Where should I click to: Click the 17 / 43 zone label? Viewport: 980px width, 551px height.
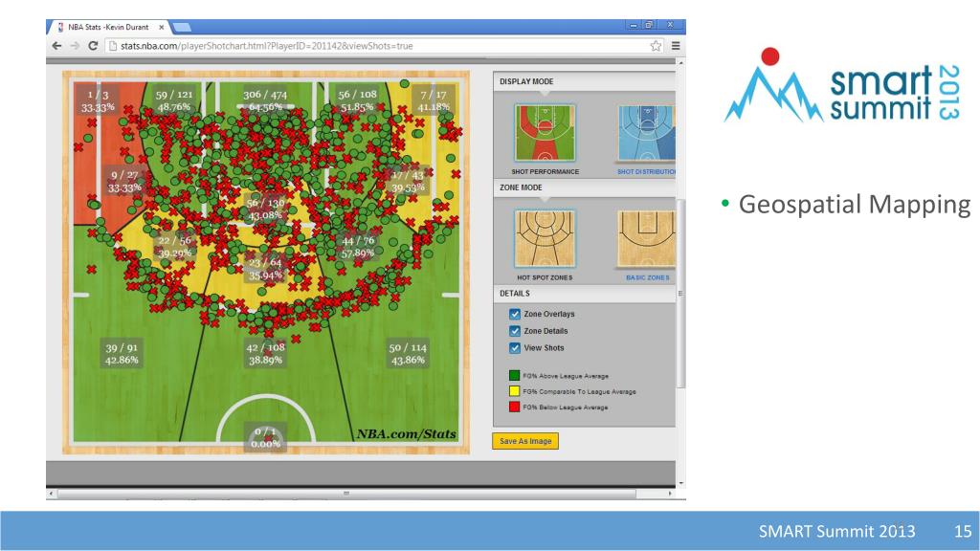408,181
